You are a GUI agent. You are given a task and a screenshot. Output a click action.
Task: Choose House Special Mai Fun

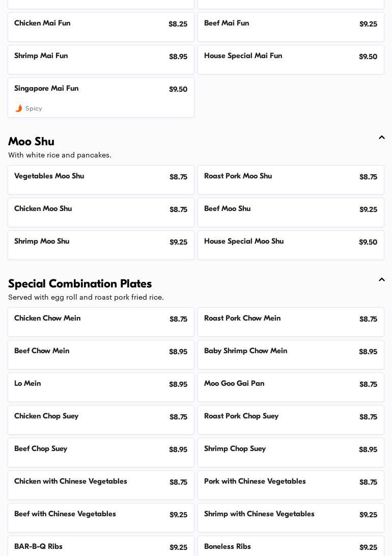pyautogui.click(x=291, y=59)
